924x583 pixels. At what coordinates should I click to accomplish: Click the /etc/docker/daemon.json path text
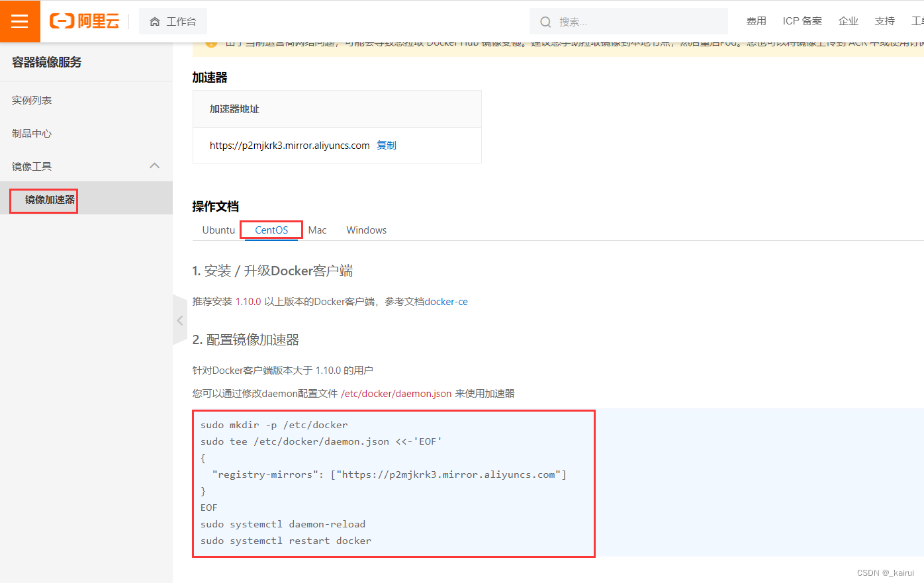pos(396,394)
